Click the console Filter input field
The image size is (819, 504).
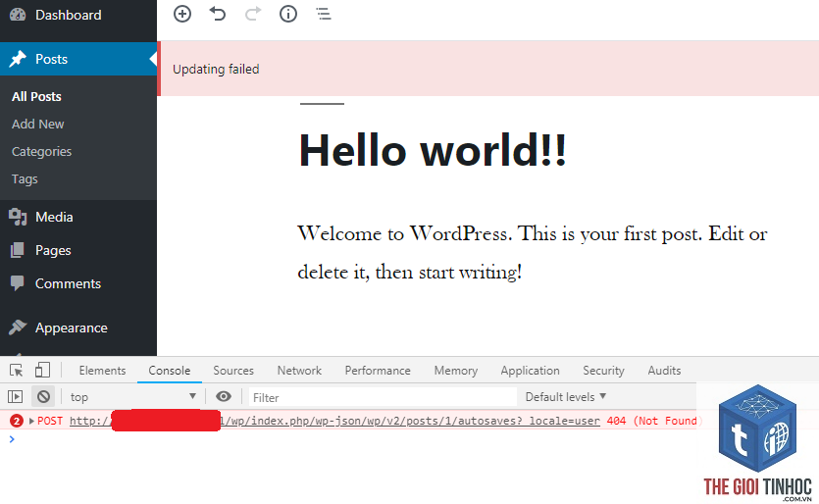383,397
